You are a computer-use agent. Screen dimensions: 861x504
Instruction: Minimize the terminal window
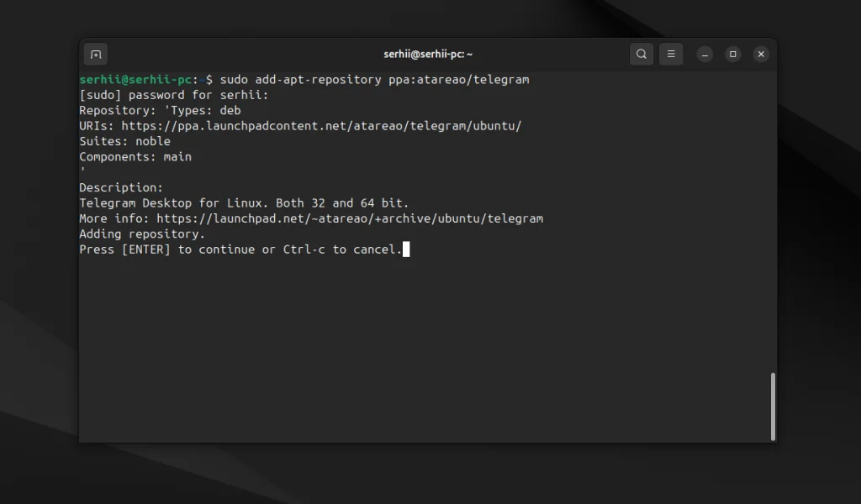point(705,55)
